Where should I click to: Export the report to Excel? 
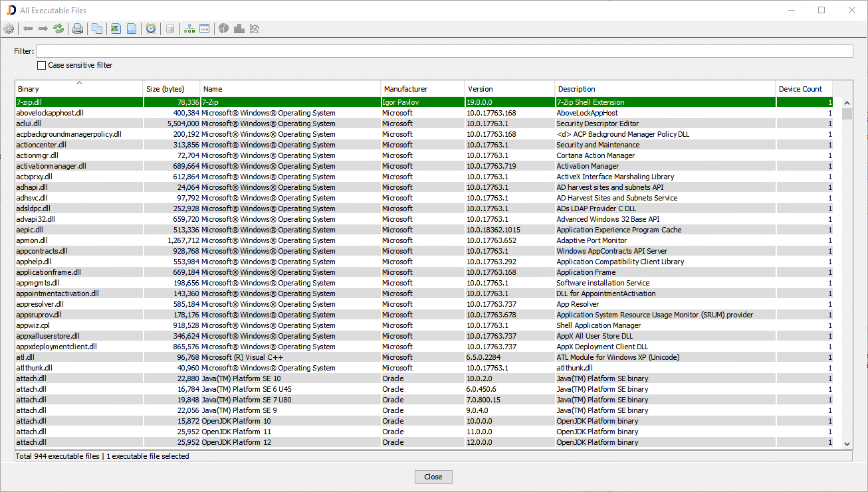coord(115,29)
